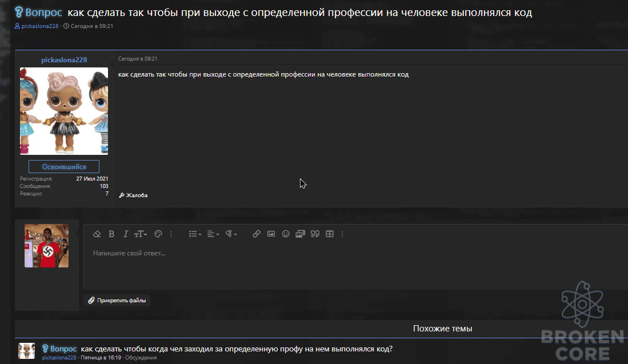Open the paragraph format dropdown
Viewport: 628px width, 364px height.
231,234
